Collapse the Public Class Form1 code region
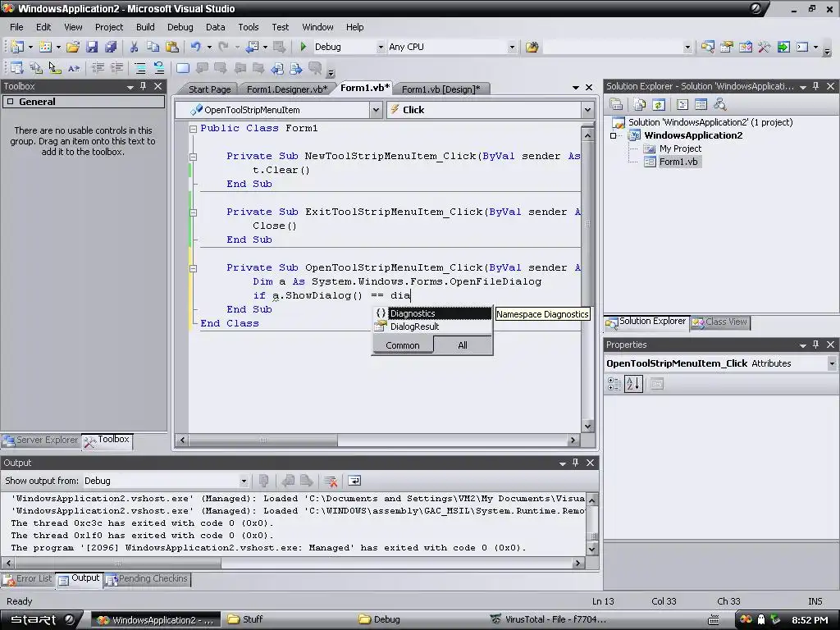 (x=193, y=129)
